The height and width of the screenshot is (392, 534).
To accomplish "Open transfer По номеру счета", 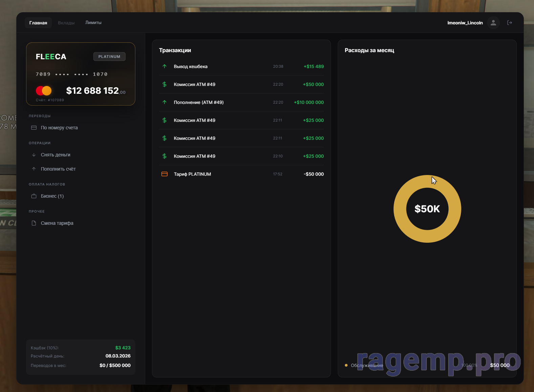I will (59, 128).
